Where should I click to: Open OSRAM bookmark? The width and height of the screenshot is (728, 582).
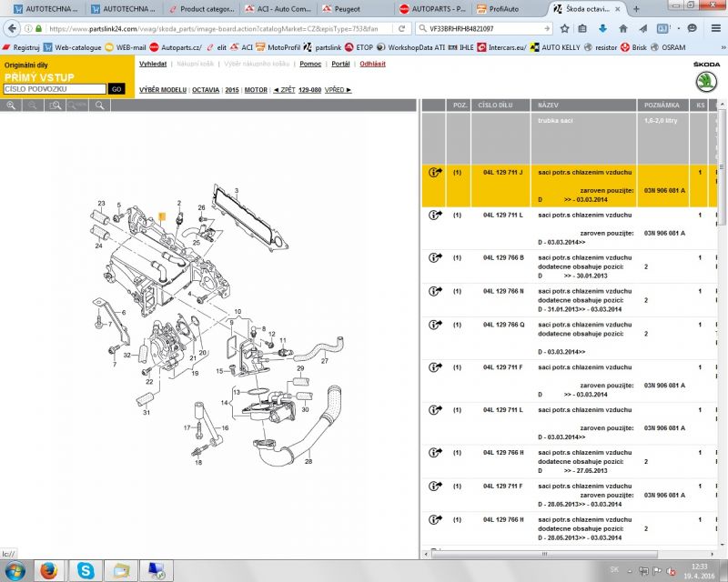click(x=668, y=47)
